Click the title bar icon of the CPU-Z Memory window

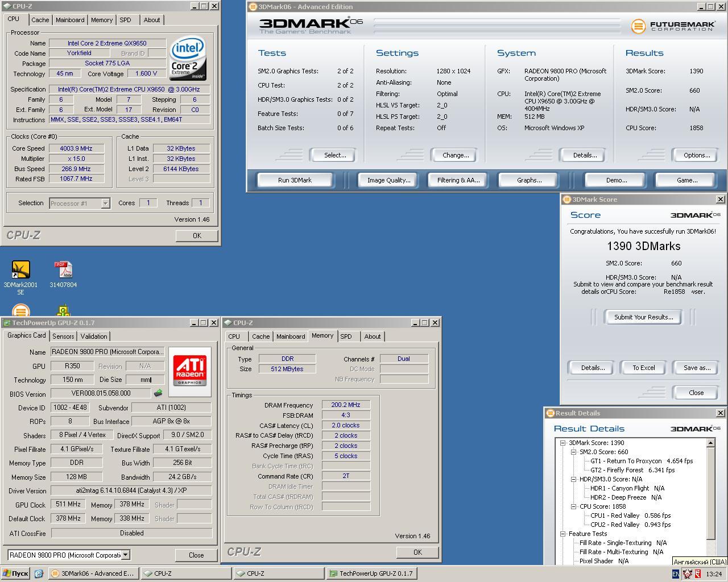pyautogui.click(x=228, y=322)
